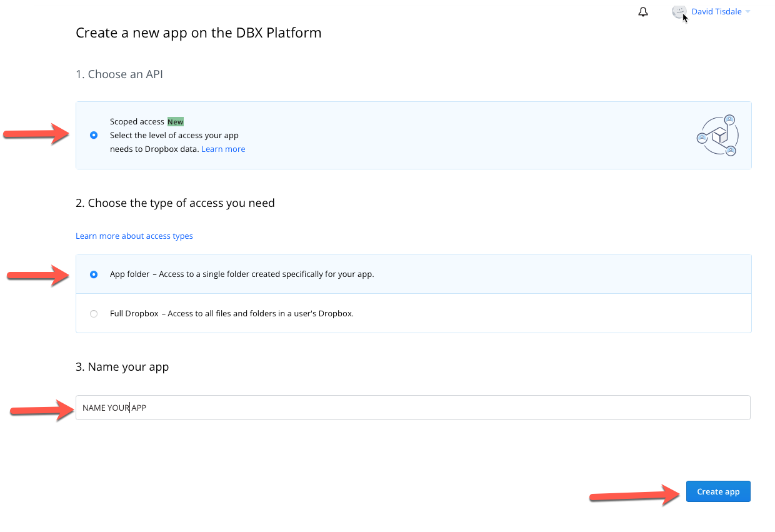Click the green New badge

coord(176,122)
